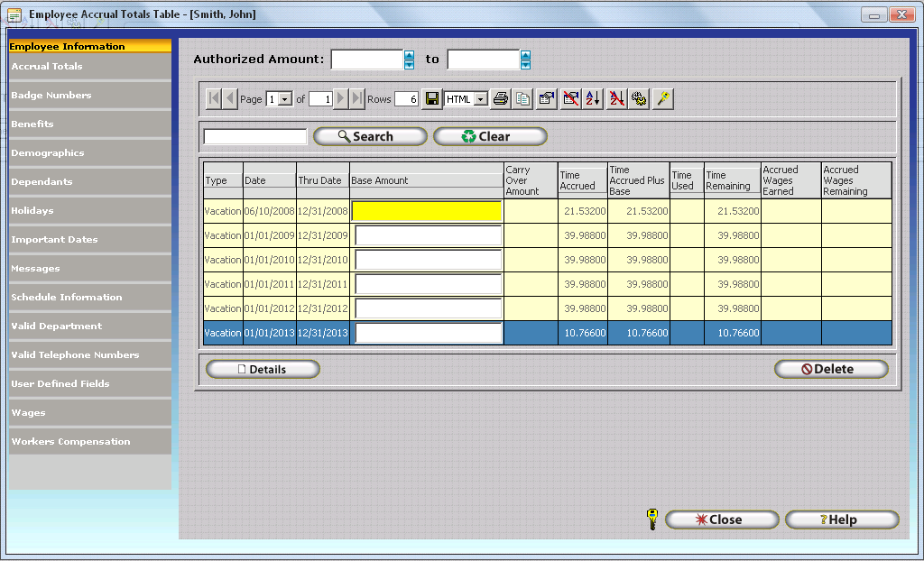
Task: Click the second Authorized Amount spinner arrows
Action: click(525, 60)
